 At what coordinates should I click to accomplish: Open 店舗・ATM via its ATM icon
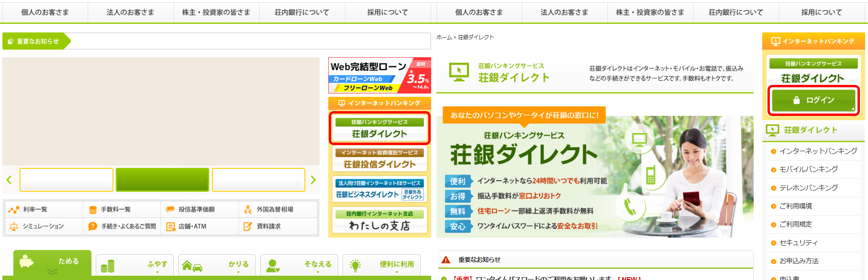[171, 227]
